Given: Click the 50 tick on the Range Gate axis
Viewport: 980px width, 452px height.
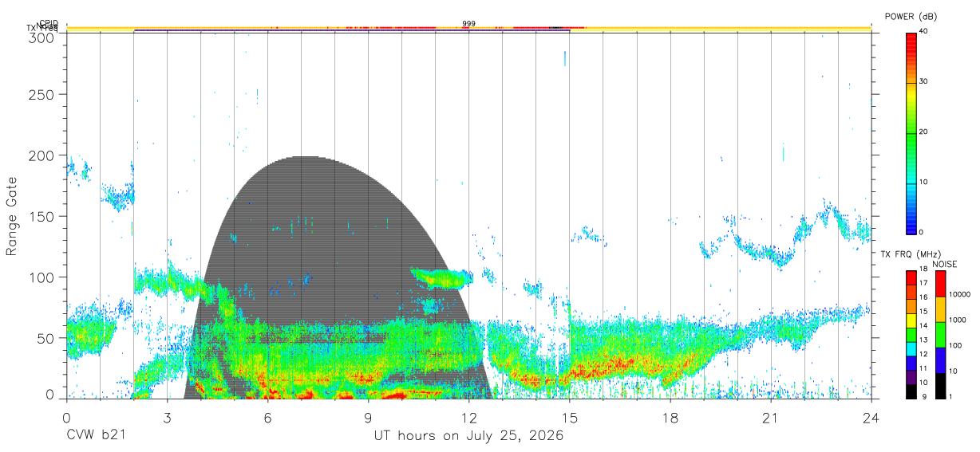Looking at the screenshot, I should 46,337.
